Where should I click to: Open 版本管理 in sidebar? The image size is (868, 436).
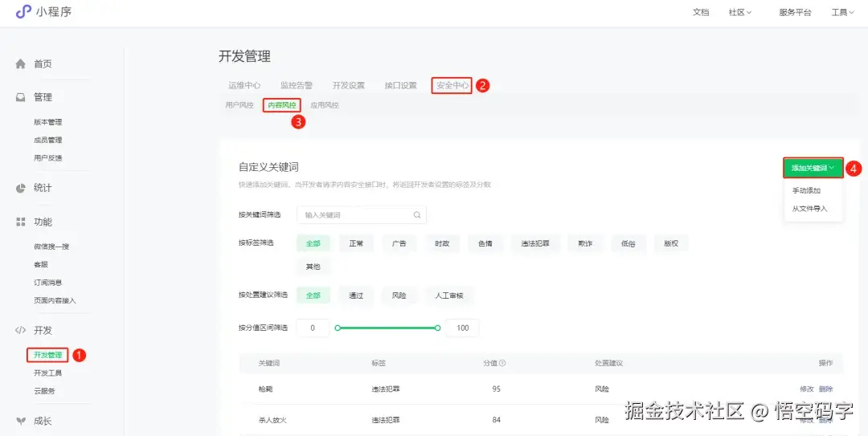click(x=47, y=122)
